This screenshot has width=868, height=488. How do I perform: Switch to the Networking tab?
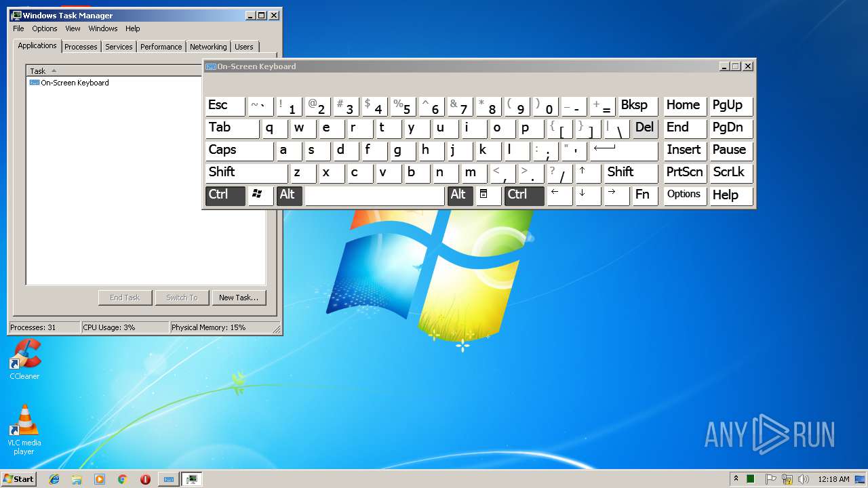[x=208, y=47]
